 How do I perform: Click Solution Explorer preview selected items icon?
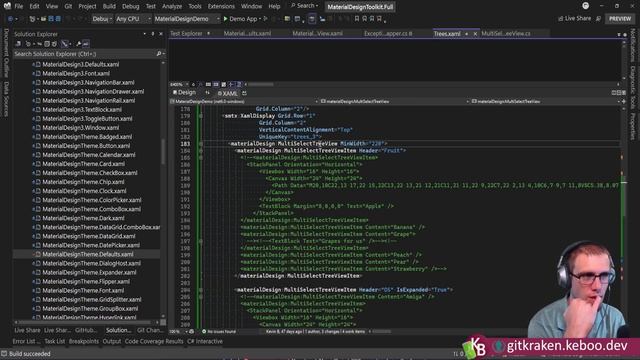pos(86,44)
